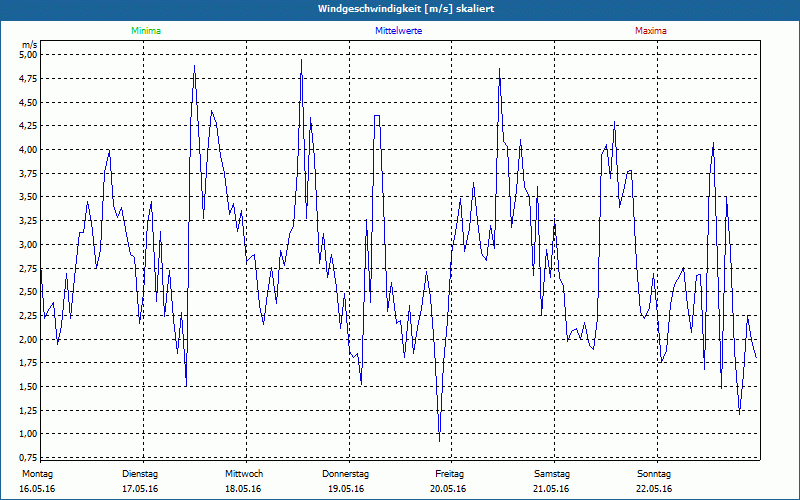Click the 1,25 y-axis value
This screenshot has width=800, height=500.
[x=29, y=411]
